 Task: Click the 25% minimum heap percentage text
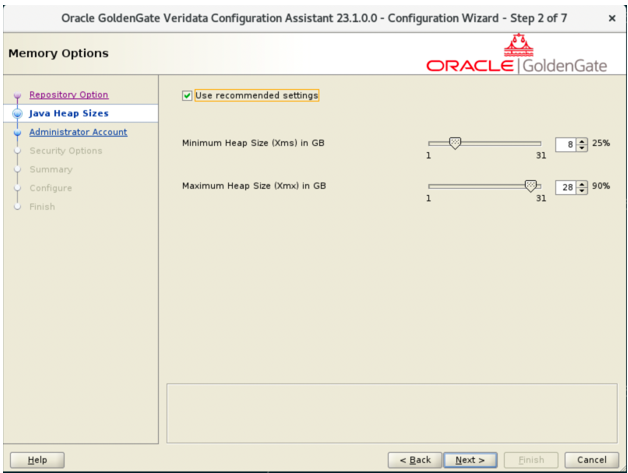pos(601,143)
